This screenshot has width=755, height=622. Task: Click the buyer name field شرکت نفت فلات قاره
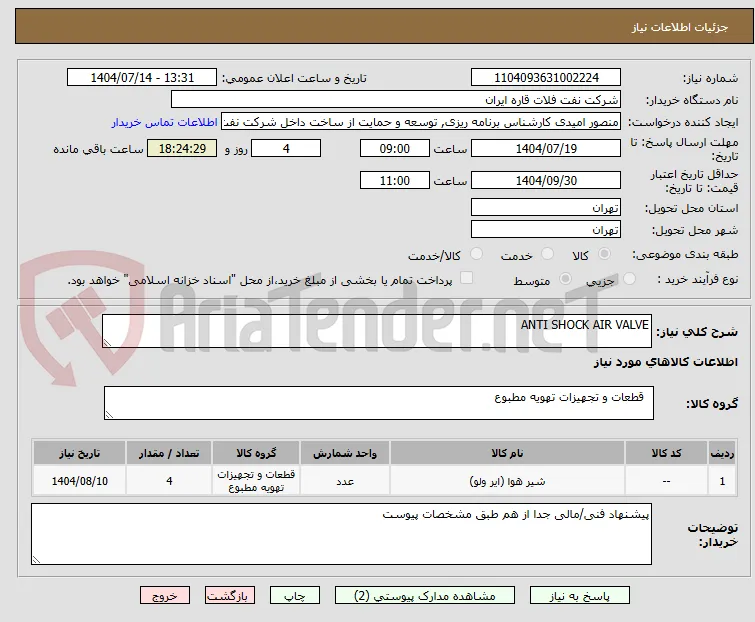click(396, 100)
